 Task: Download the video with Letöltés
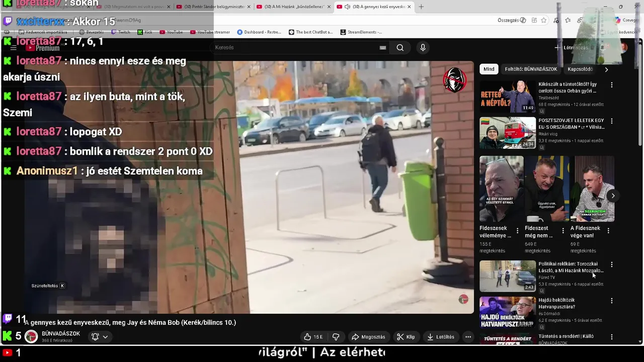pos(441,337)
